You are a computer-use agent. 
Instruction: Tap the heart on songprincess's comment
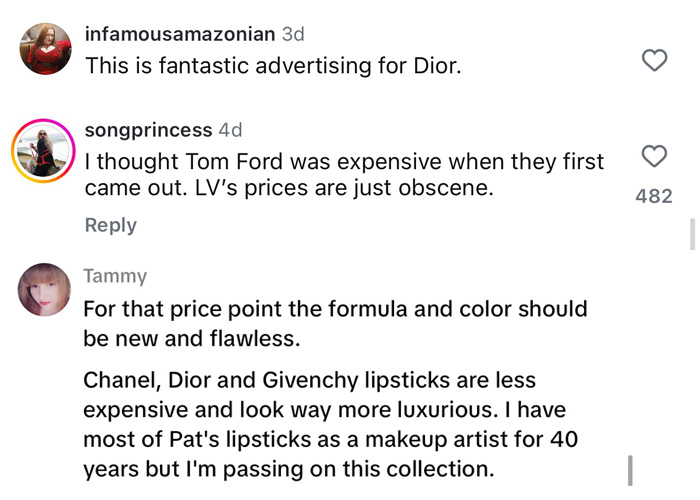click(x=654, y=157)
